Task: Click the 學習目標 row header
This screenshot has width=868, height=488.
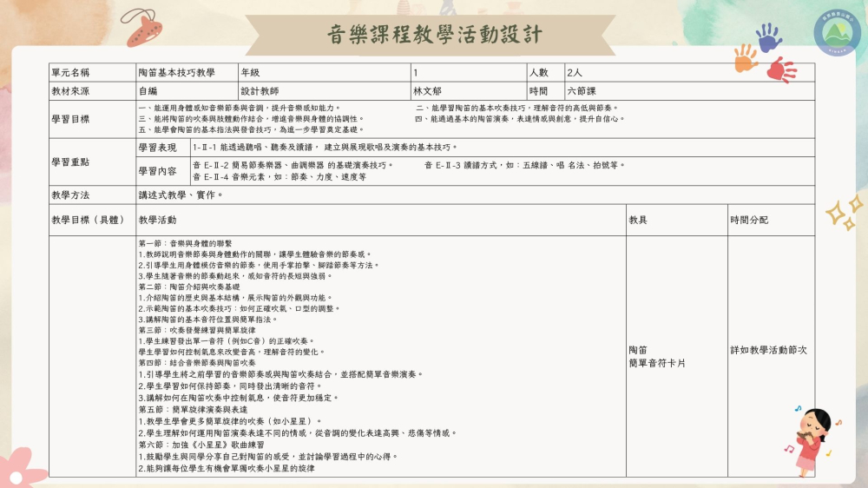Action: point(93,119)
